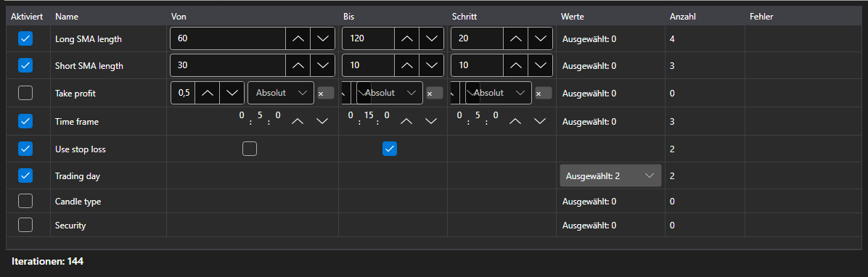Uncheck the Short SMA length Aktiviert checkbox
This screenshot has width=868, height=277.
pos(25,65)
